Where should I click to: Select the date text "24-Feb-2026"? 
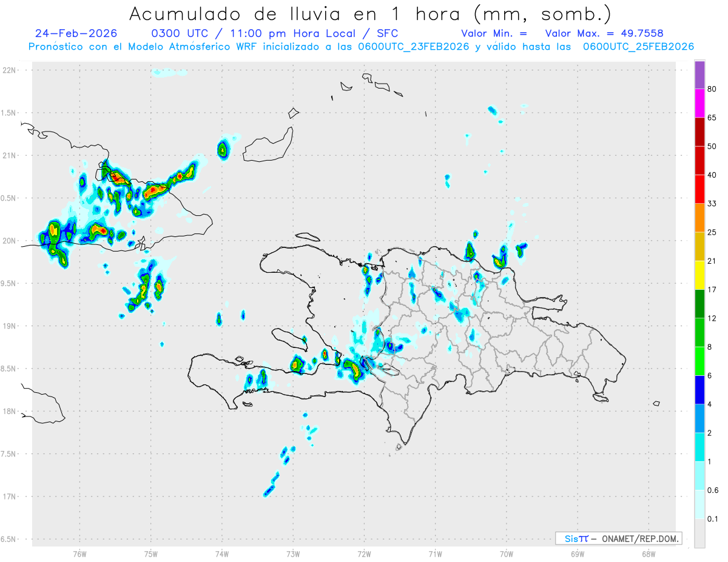76,34
